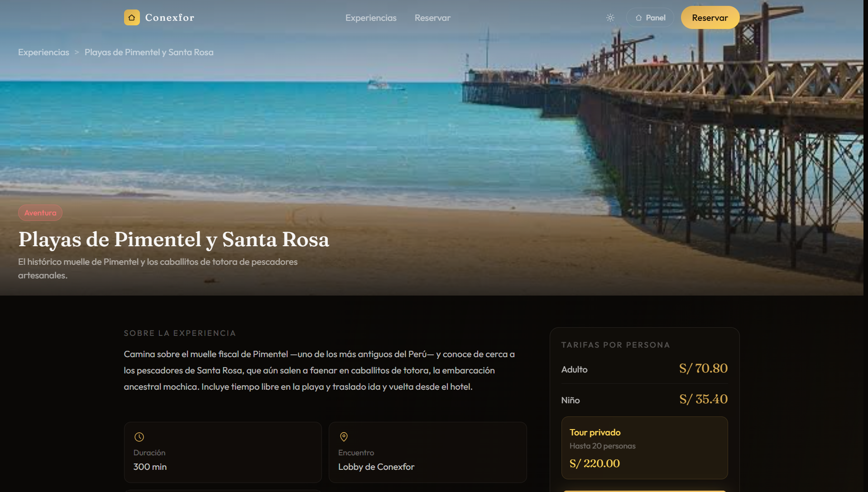
Task: Click the breadcrumb separator arrow
Action: pos(77,52)
